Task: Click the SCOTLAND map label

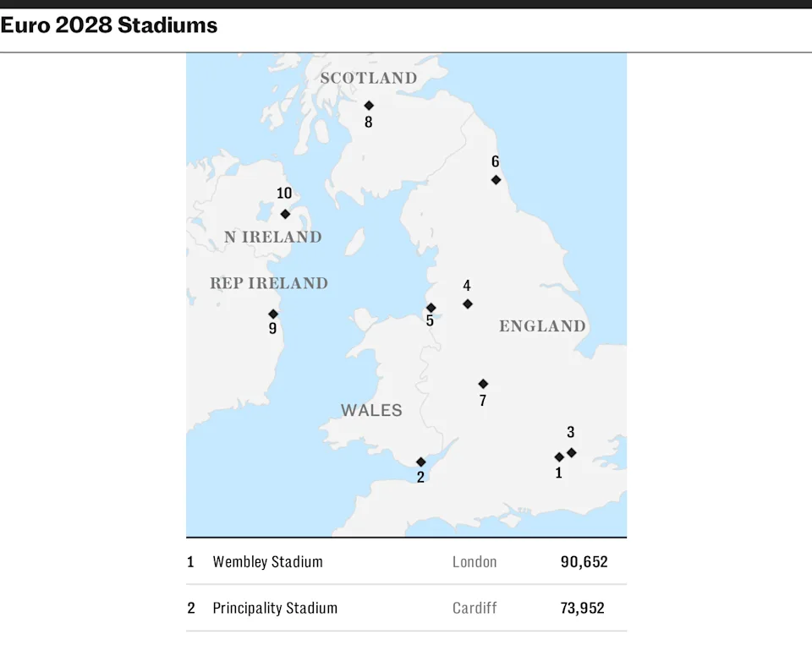Action: (369, 79)
